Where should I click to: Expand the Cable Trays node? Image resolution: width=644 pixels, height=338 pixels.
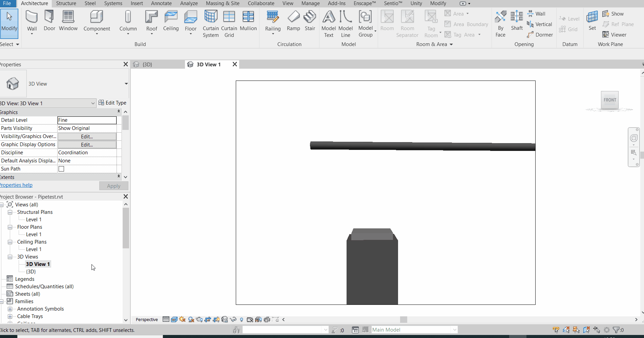click(10, 316)
